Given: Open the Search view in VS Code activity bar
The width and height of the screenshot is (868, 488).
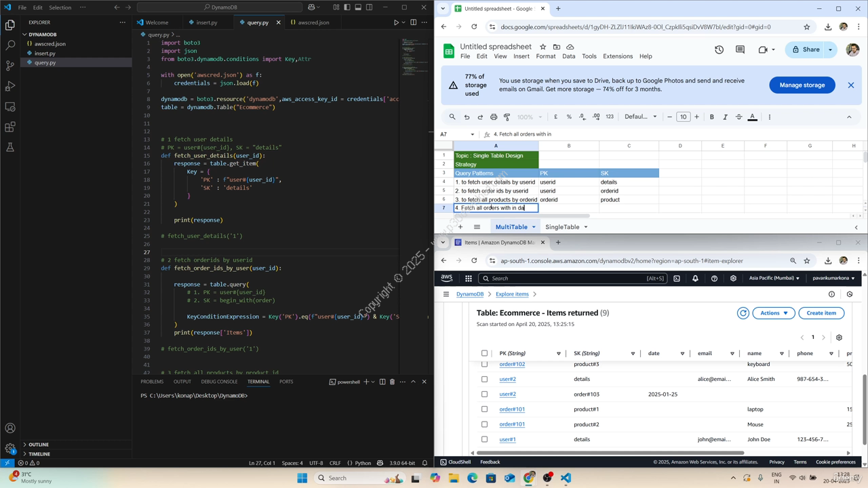Looking at the screenshot, I should [x=10, y=45].
